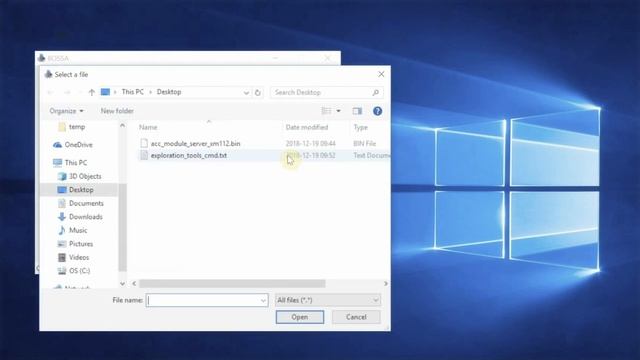Open Documents in the navigation pane
Screen dimensions: 640x360
pos(86,203)
